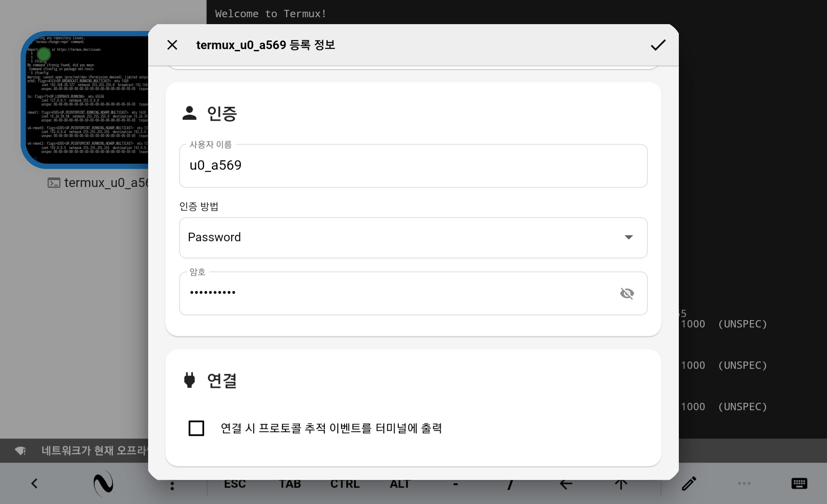Enable protocol trace events checkbox

pyautogui.click(x=196, y=428)
